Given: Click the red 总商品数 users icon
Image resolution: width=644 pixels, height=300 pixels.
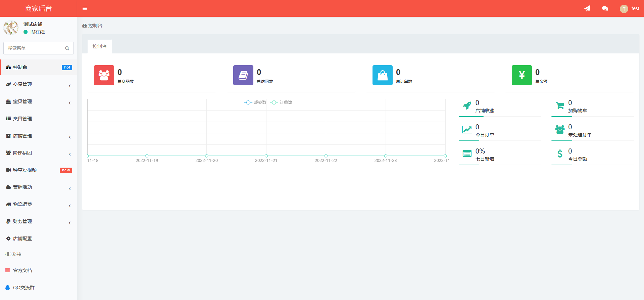Looking at the screenshot, I should (104, 75).
